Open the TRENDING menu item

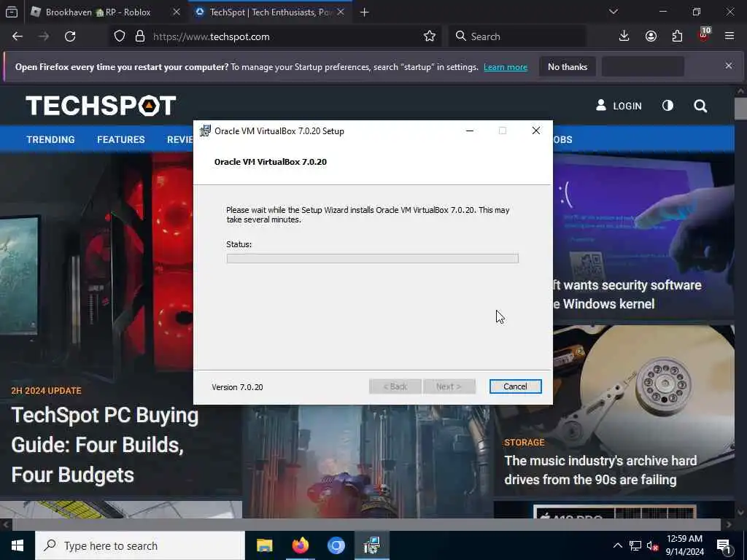pos(50,139)
